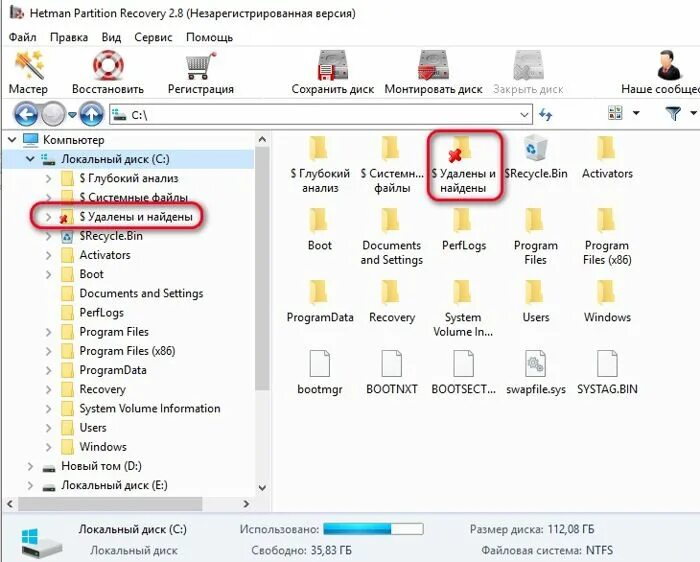700x562 pixels.
Task: Open the Вид menu
Action: pos(111,37)
